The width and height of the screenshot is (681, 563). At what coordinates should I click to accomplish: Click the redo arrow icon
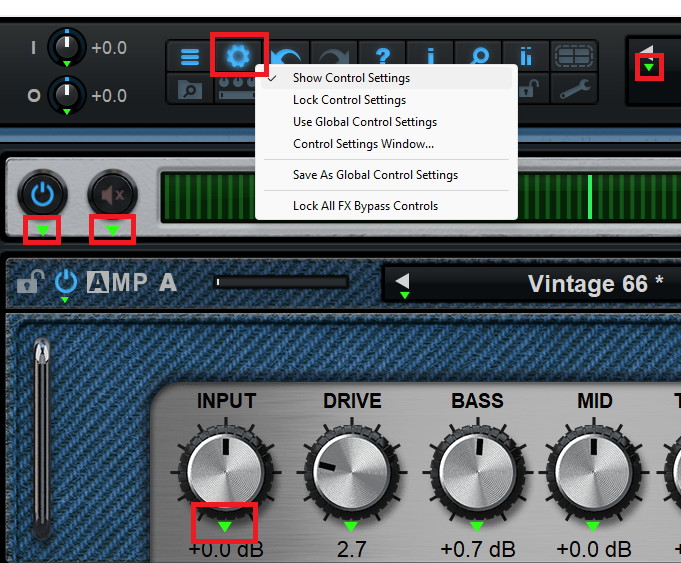[x=334, y=57]
